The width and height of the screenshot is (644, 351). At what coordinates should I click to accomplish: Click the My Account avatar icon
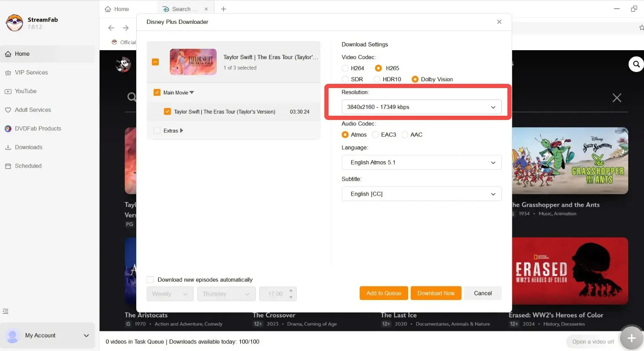click(x=12, y=336)
